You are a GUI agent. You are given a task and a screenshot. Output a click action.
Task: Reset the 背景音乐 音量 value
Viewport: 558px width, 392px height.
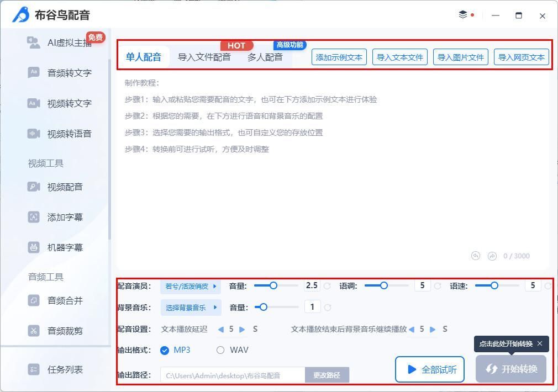click(x=328, y=308)
